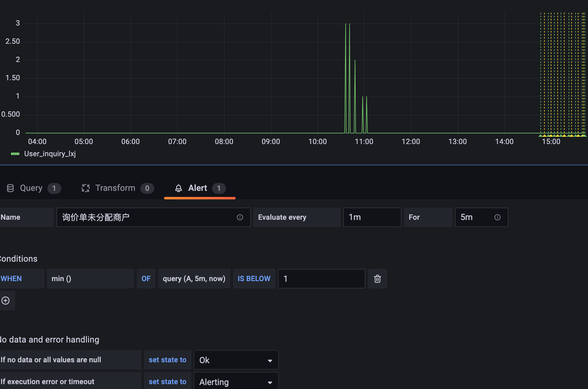Click info icon in Name field
Screen dimensions: 588x389
pyautogui.click(x=240, y=217)
